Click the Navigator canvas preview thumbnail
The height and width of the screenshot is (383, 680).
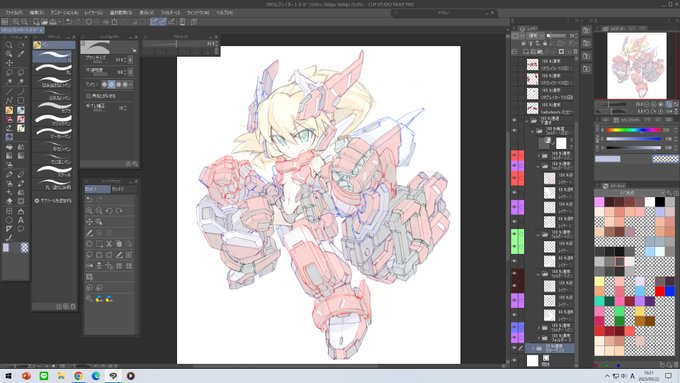[636, 65]
